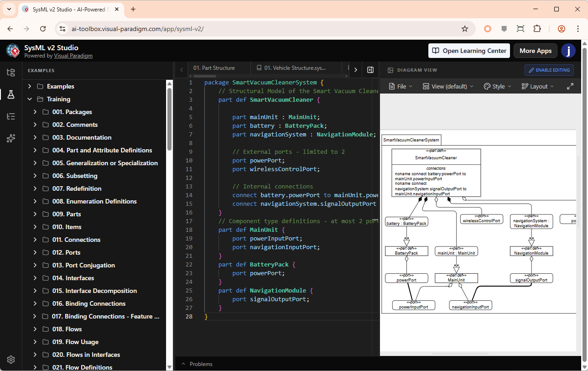Expand diagram view using the diagonal arrows icon
588x371 pixels.
coord(570,86)
